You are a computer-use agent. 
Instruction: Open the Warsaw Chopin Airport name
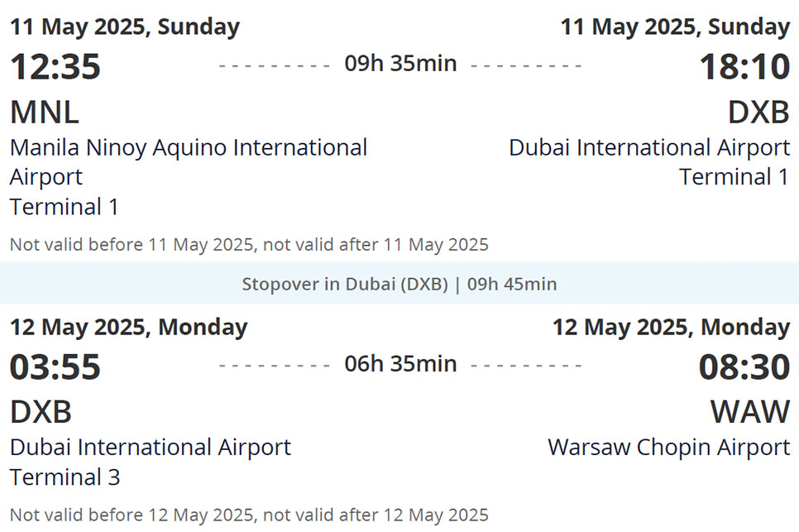pyautogui.click(x=668, y=448)
